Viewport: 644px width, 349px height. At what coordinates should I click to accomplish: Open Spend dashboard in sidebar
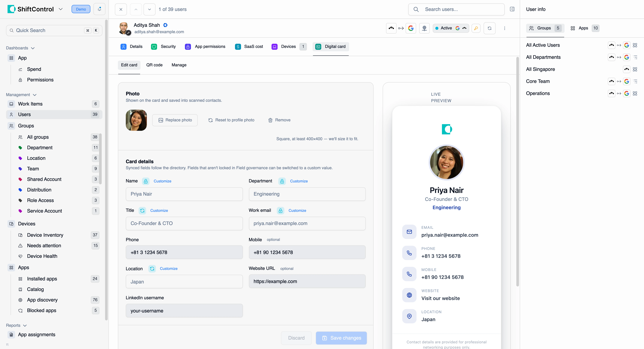(x=34, y=69)
